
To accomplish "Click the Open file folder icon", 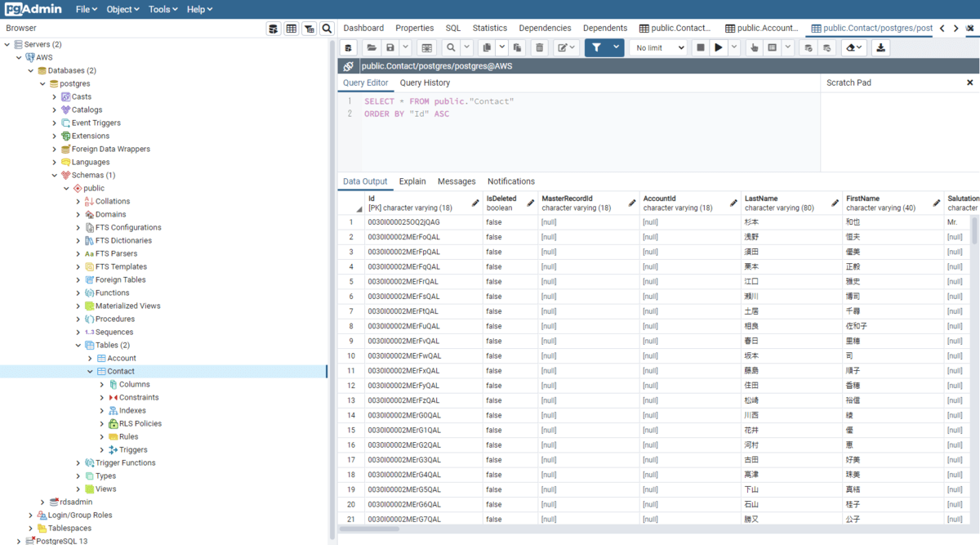I will (x=372, y=48).
